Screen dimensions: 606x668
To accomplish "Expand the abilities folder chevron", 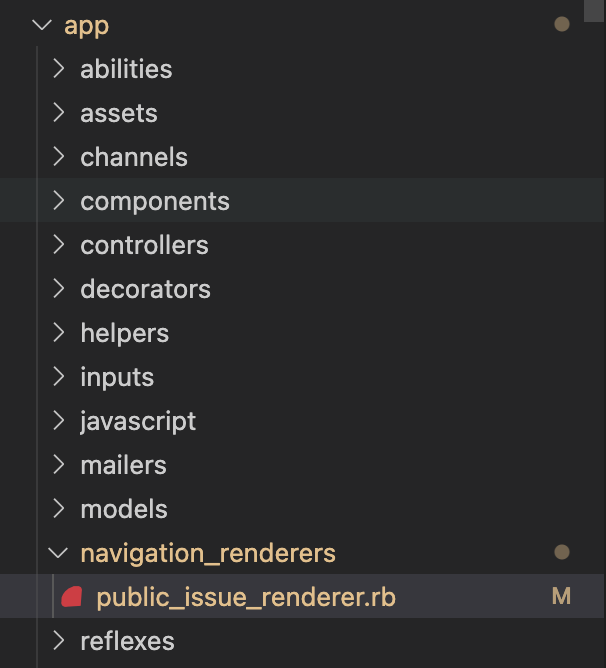I will tap(59, 69).
